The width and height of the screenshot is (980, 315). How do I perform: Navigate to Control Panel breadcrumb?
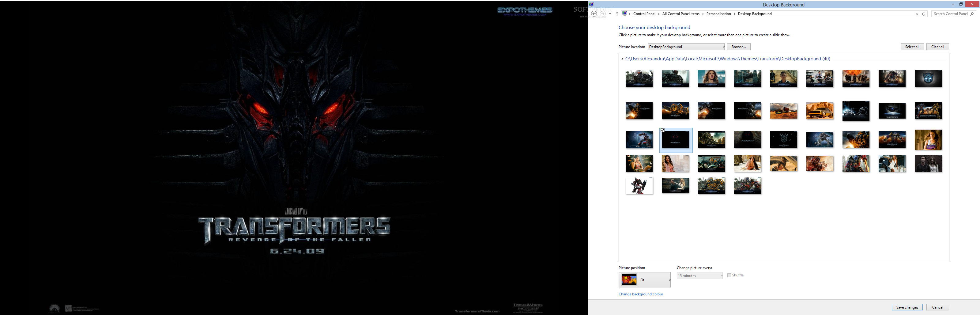pyautogui.click(x=644, y=14)
